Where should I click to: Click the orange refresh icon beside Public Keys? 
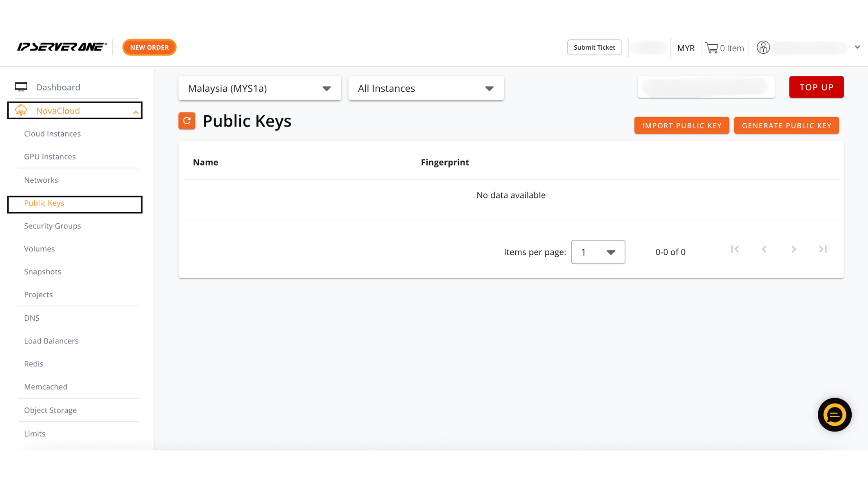(187, 121)
